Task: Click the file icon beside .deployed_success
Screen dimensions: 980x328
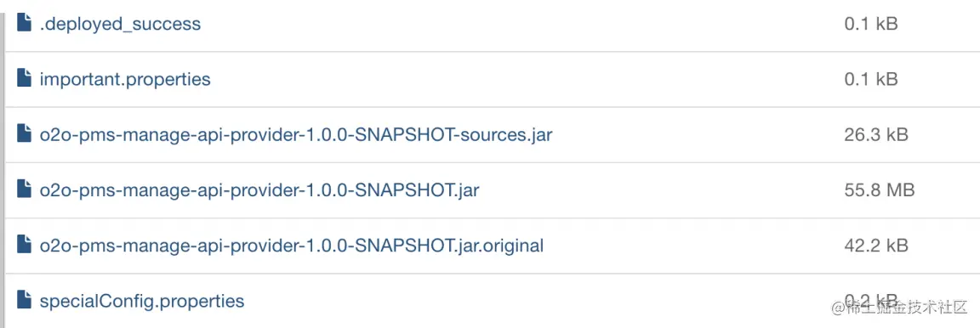Action: 25,24
